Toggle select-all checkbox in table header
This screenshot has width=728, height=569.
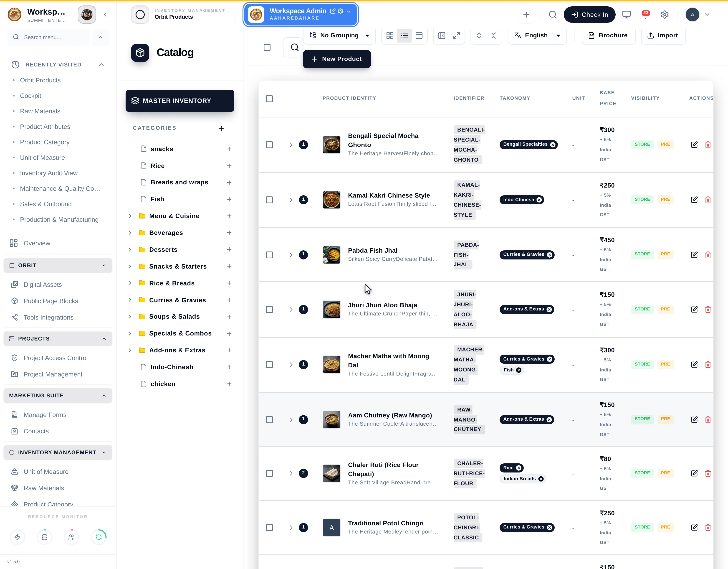click(269, 99)
